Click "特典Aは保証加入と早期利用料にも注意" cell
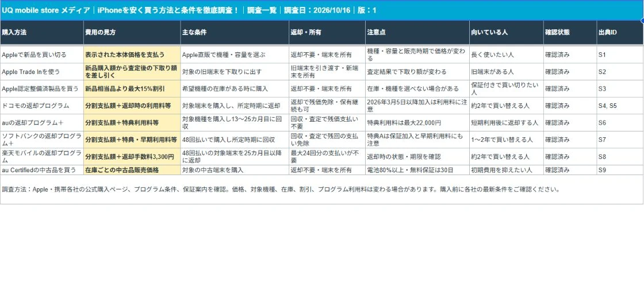644x306 pixels. tap(417, 140)
